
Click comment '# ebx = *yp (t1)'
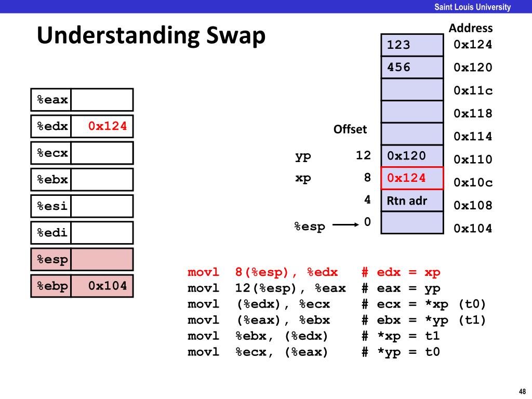[423, 320]
